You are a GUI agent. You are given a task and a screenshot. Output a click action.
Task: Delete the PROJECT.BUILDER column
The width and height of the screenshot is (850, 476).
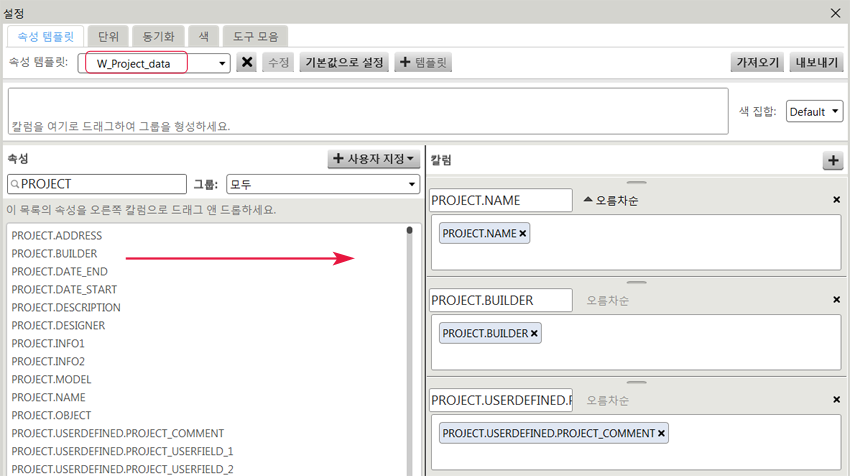click(836, 300)
